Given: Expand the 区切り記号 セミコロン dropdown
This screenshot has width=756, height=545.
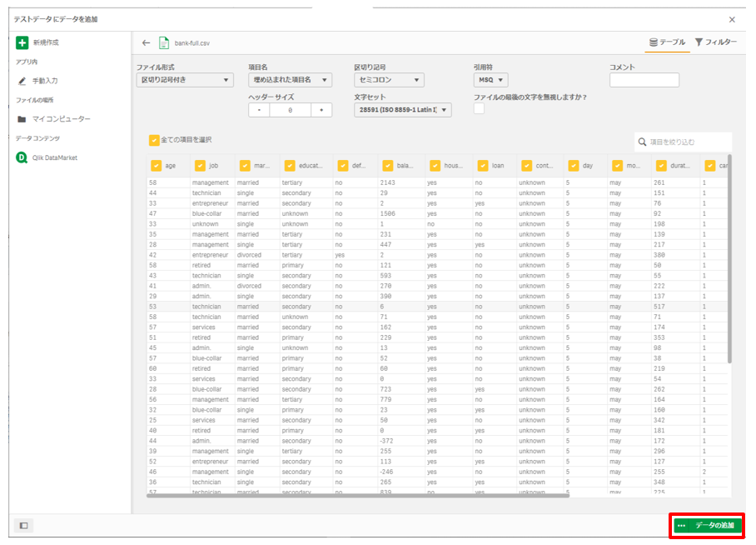Looking at the screenshot, I should click(389, 80).
